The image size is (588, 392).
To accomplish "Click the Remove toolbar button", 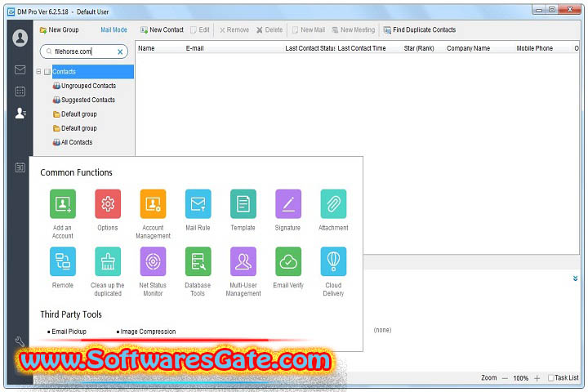I will [234, 29].
